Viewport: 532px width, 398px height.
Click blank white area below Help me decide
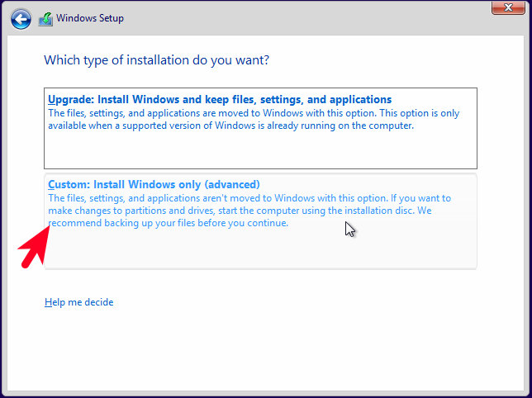(x=264, y=349)
